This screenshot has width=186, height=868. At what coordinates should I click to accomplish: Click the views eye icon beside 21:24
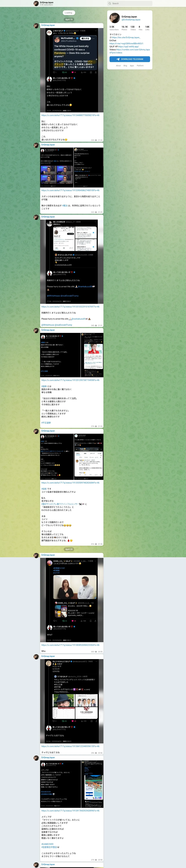coord(96,140)
